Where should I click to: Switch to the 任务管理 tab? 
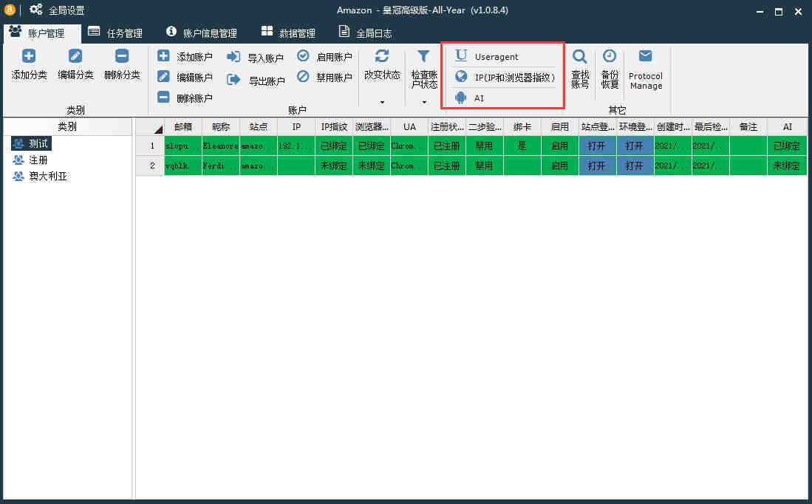click(x=115, y=33)
